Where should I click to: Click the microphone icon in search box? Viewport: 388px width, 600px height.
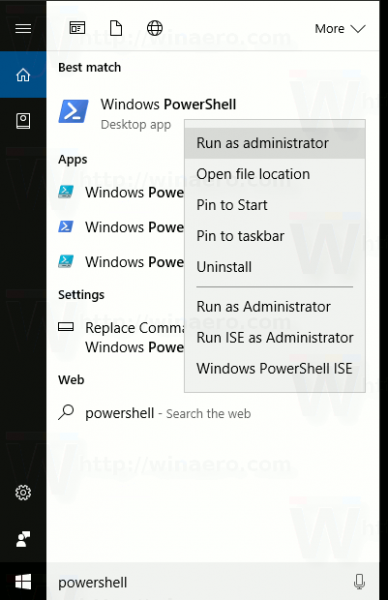click(x=359, y=582)
